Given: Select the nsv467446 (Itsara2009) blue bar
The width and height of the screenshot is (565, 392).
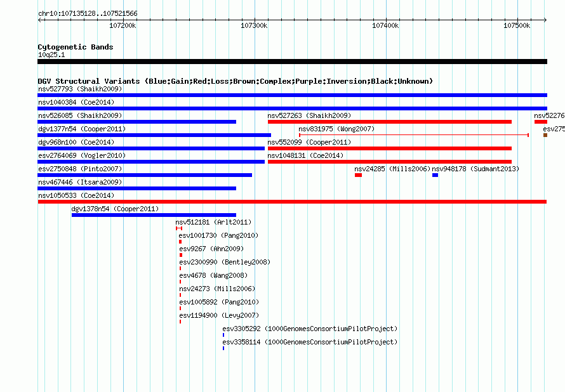Looking at the screenshot, I should [x=137, y=188].
